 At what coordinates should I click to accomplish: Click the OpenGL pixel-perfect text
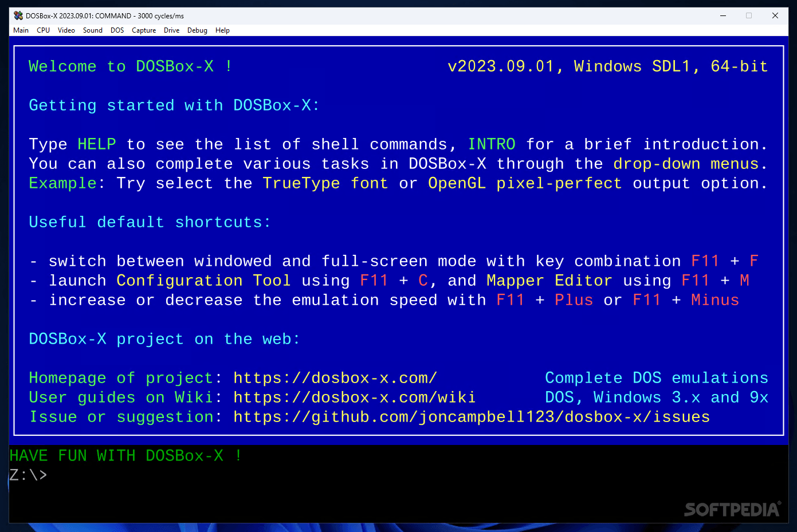click(525, 183)
